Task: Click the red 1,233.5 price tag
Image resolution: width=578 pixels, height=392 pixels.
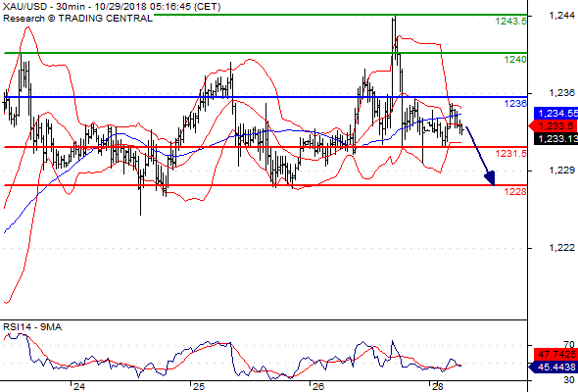Action: click(x=554, y=126)
